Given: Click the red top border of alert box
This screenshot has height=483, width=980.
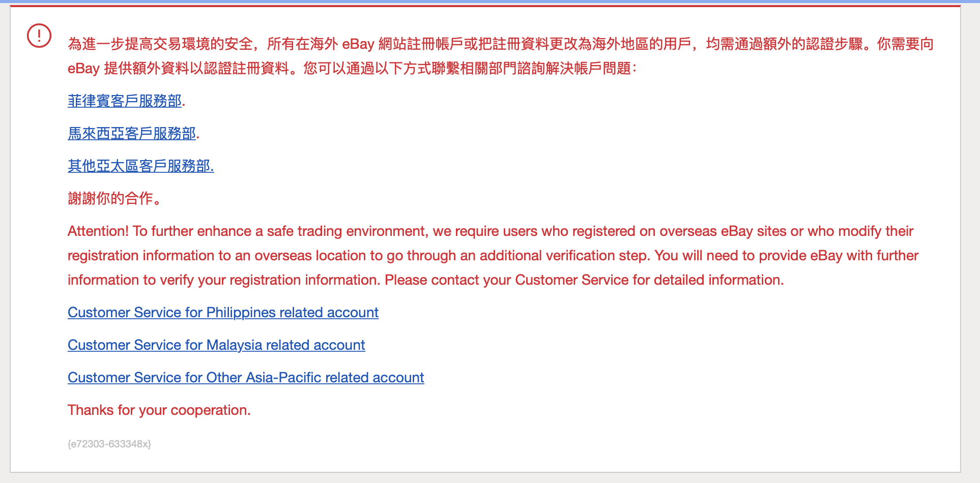Looking at the screenshot, I should (485, 6).
